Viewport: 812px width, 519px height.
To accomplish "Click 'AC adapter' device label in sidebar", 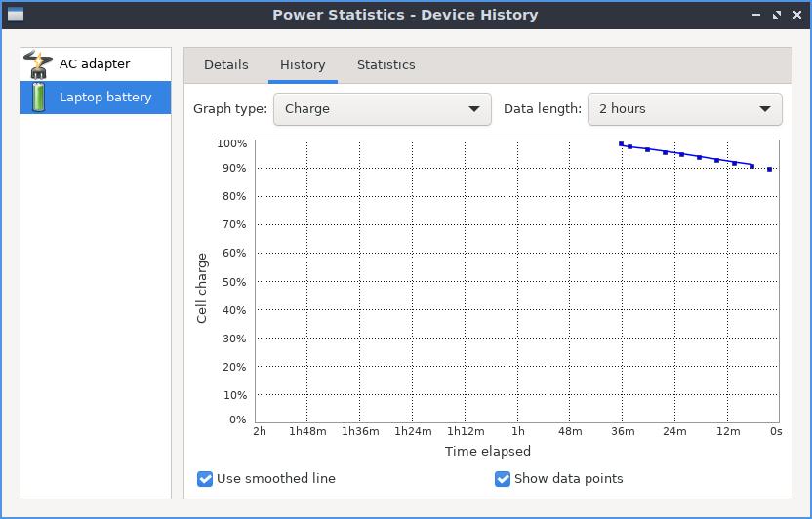I will point(95,63).
